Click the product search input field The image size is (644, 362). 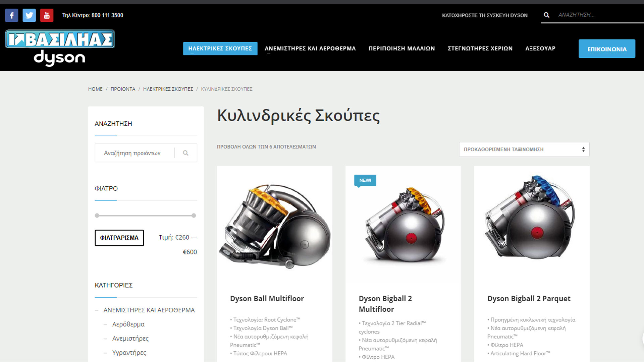pyautogui.click(x=135, y=153)
